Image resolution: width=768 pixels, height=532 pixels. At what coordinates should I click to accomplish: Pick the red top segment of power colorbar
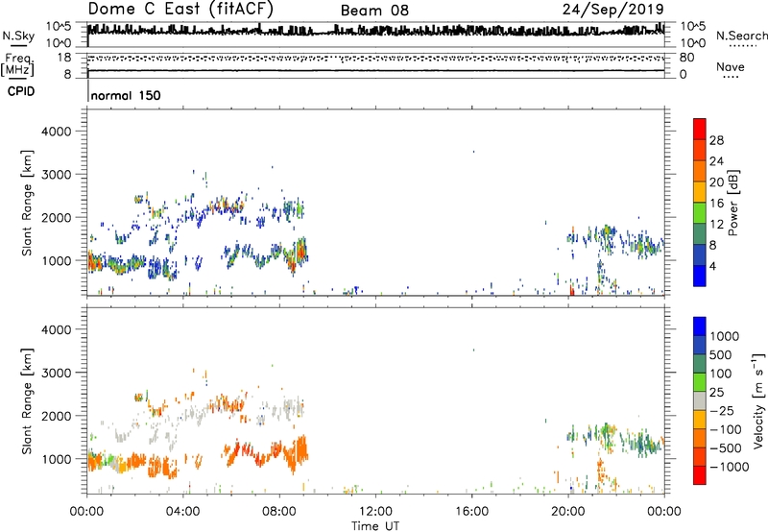700,130
